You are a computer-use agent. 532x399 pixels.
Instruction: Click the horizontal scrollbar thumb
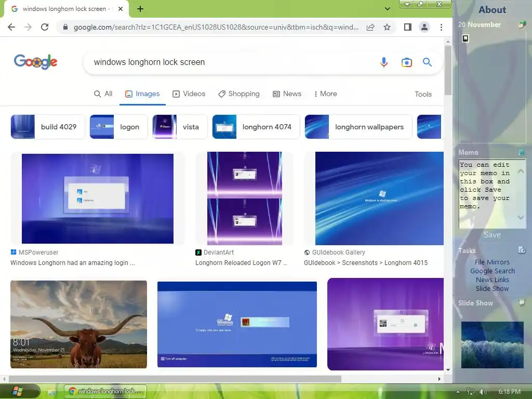click(175, 379)
